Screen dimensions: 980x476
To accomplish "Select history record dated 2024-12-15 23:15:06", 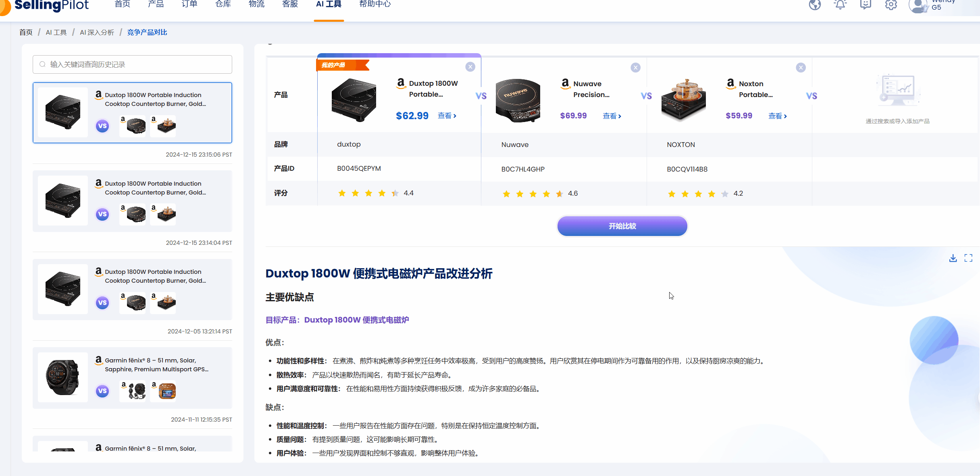I will point(132,113).
